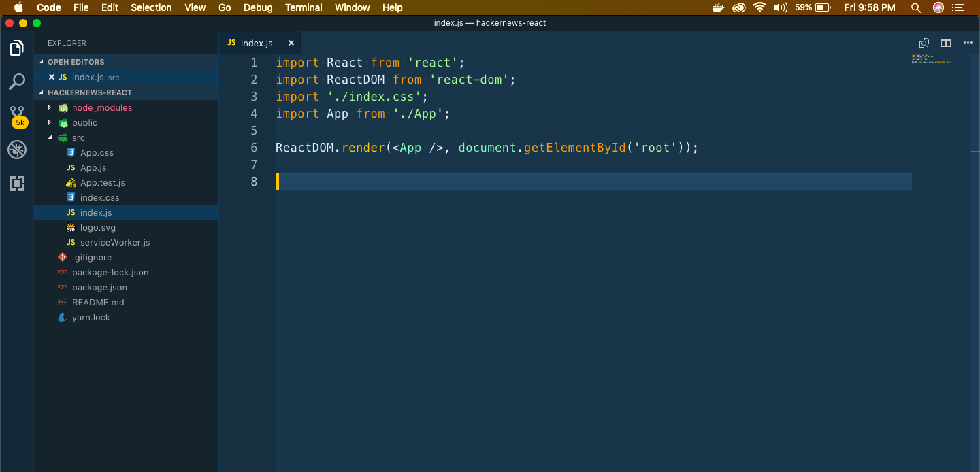Open Spotlight search in menu bar
980x472 pixels.
click(x=917, y=7)
